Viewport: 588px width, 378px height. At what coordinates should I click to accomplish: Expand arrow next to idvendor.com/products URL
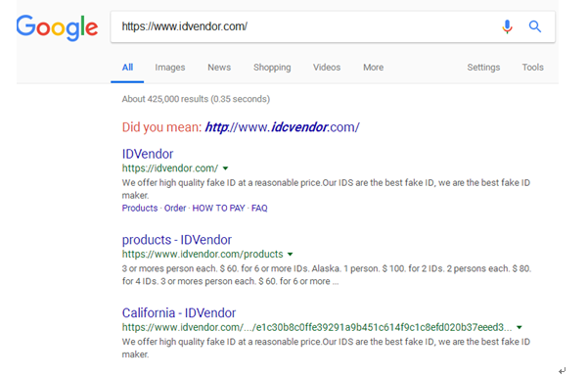point(290,255)
